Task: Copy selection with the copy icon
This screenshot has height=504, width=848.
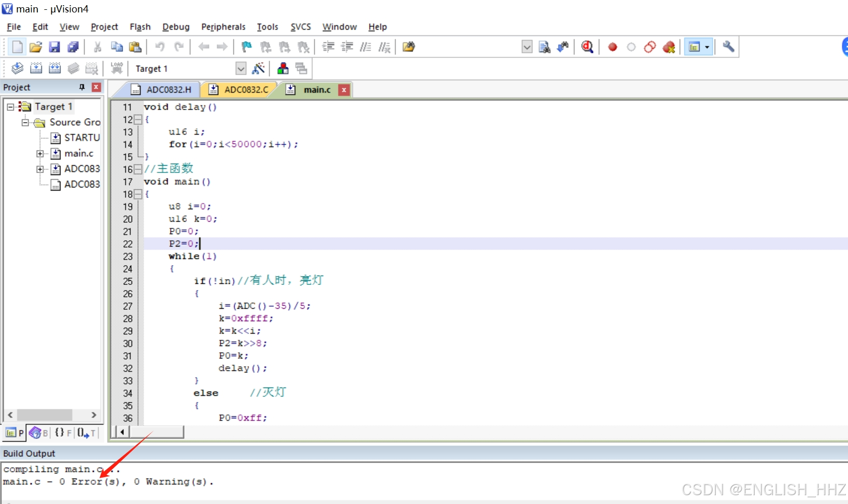Action: pyautogui.click(x=117, y=47)
